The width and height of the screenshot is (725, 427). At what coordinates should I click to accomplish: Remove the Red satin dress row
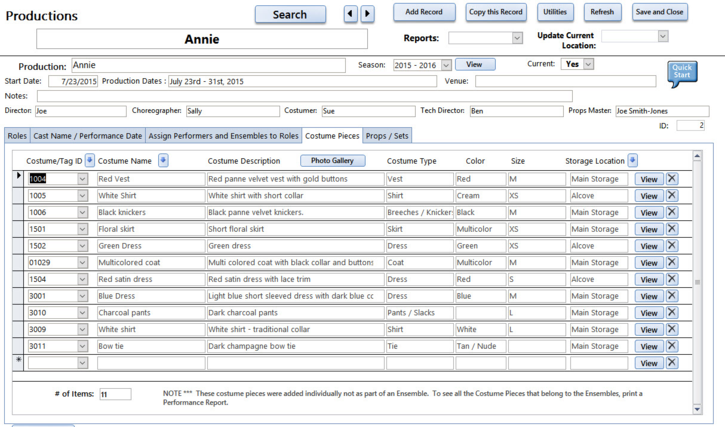coord(672,279)
